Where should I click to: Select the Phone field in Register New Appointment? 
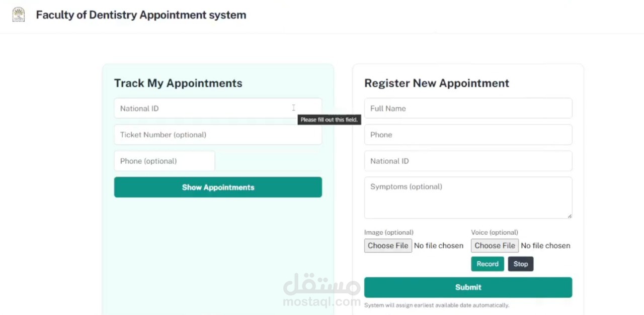tap(468, 135)
